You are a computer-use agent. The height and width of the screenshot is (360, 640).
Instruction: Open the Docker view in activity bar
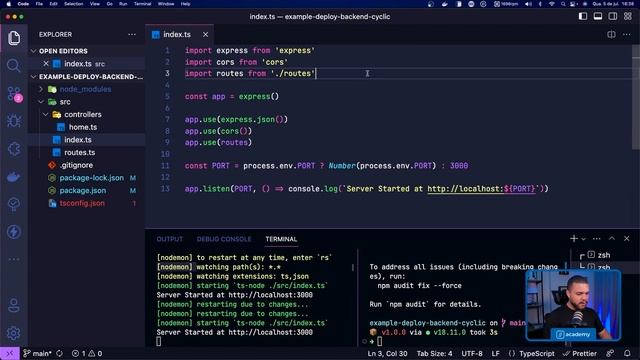point(14,177)
